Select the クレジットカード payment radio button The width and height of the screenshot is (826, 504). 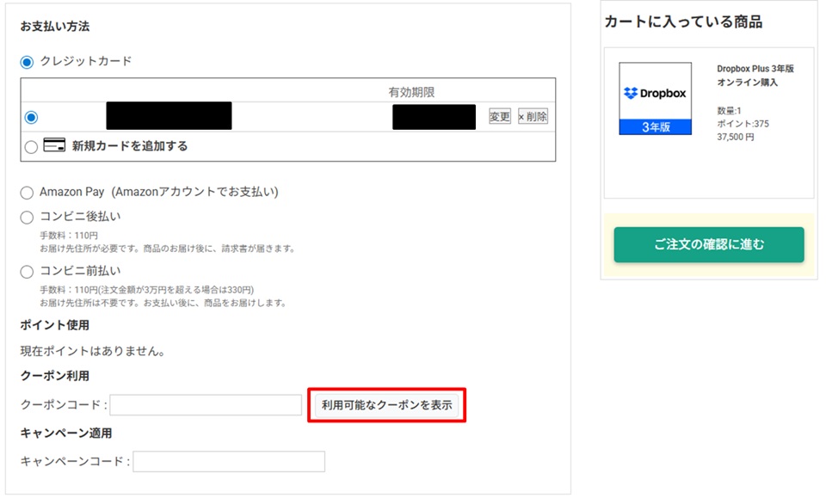27,61
